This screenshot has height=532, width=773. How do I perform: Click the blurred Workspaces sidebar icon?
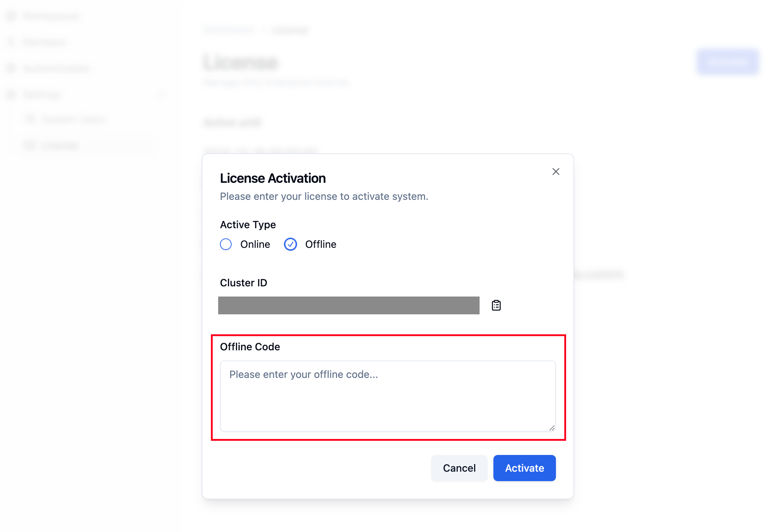[x=11, y=16]
